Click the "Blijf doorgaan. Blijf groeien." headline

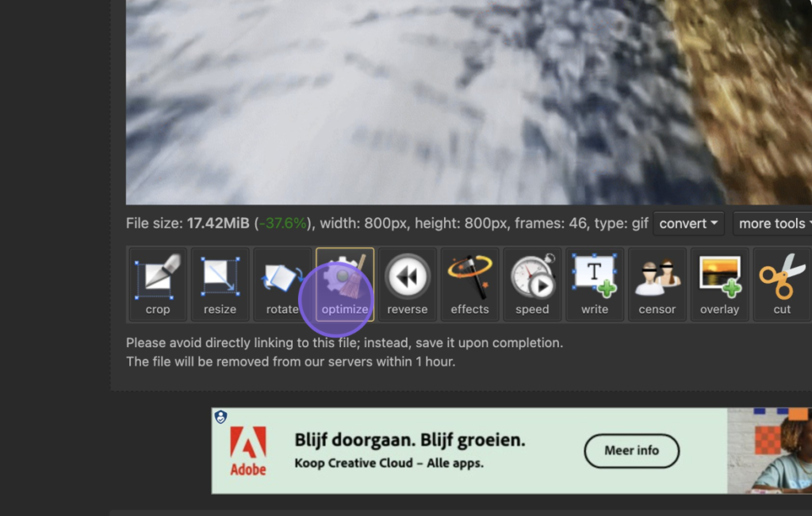pyautogui.click(x=410, y=440)
